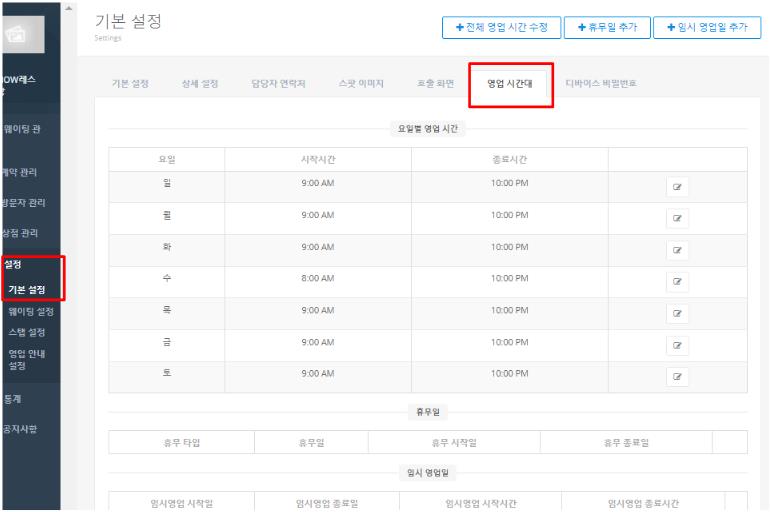Click 휴무 시작일 column header
772x512 pixels.
454,443
